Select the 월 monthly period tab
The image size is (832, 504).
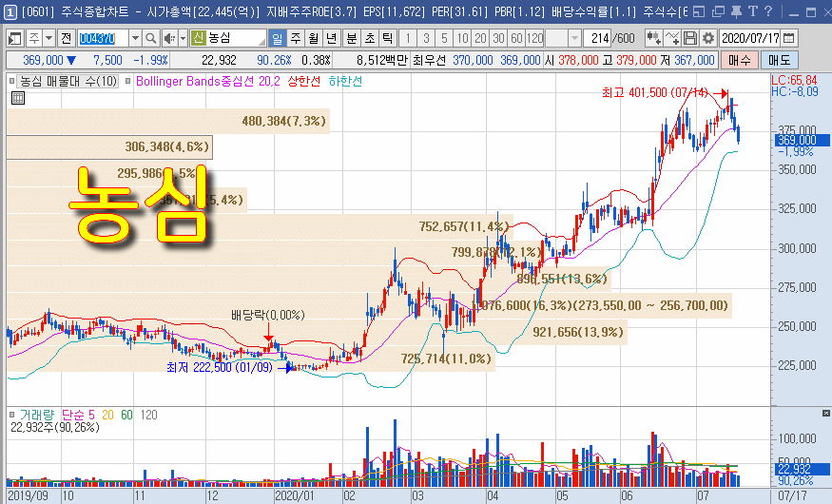314,38
